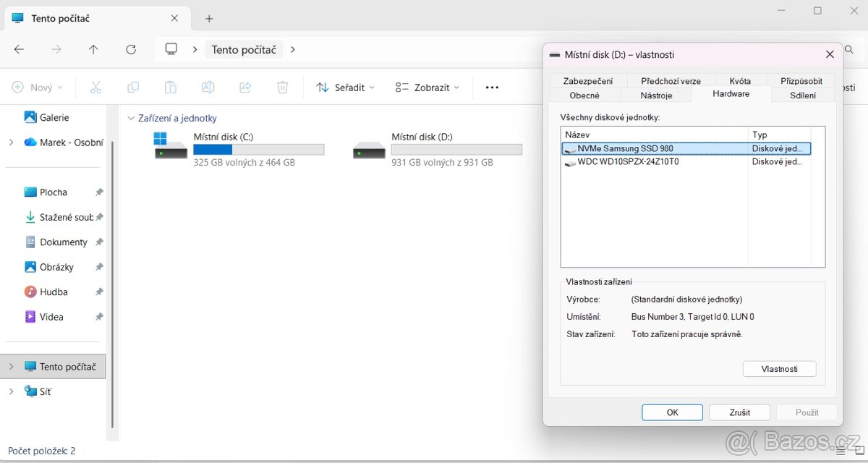The height and width of the screenshot is (463, 868).
Task: Open Stažené soubory in sidebar
Action: (x=66, y=217)
